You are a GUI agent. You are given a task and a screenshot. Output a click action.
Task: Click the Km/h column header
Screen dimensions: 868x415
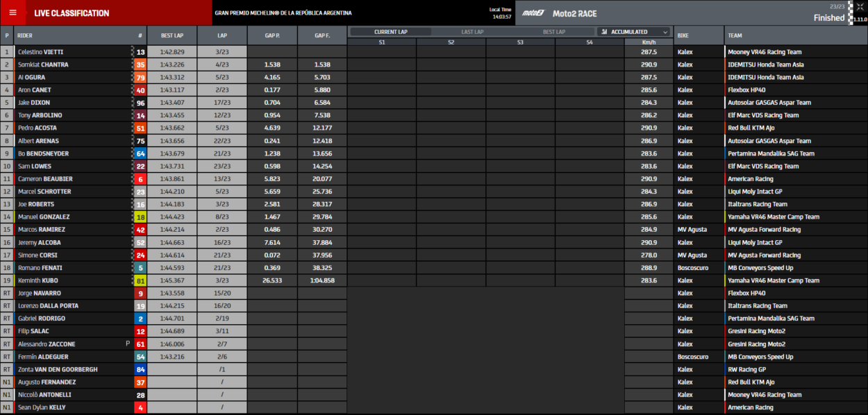click(649, 42)
